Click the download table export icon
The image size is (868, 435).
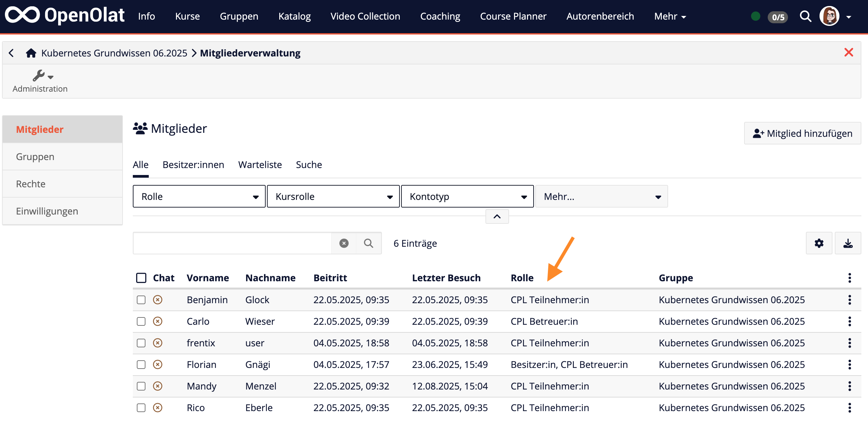(847, 243)
